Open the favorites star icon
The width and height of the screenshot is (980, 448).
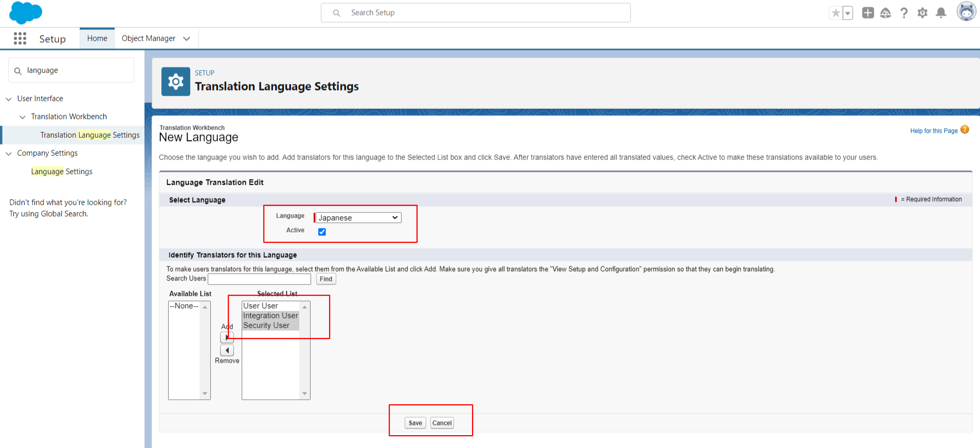(x=836, y=13)
